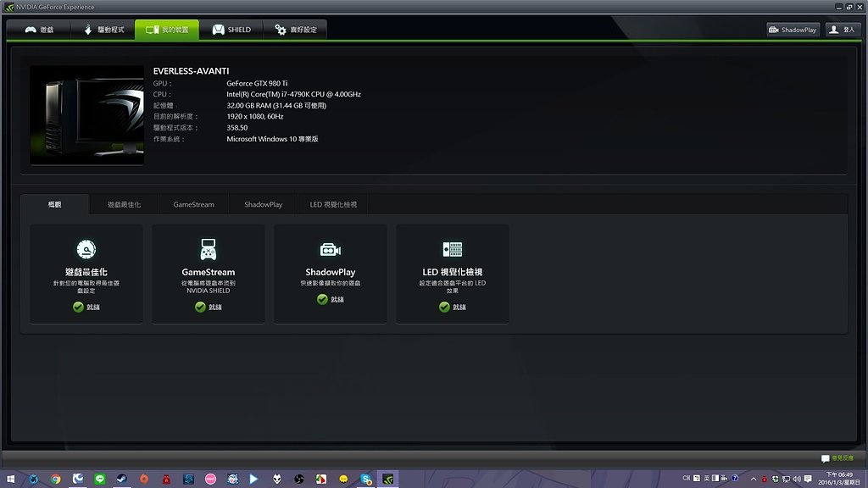Open the 遊戲 (Games) tab
The width and height of the screenshot is (868, 488).
click(39, 30)
